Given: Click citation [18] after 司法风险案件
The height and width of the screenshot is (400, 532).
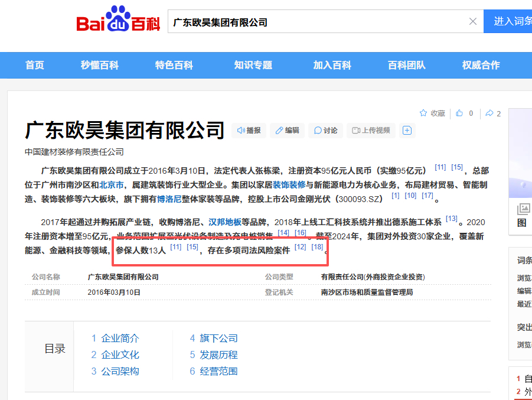Looking at the screenshot, I should [x=317, y=247].
